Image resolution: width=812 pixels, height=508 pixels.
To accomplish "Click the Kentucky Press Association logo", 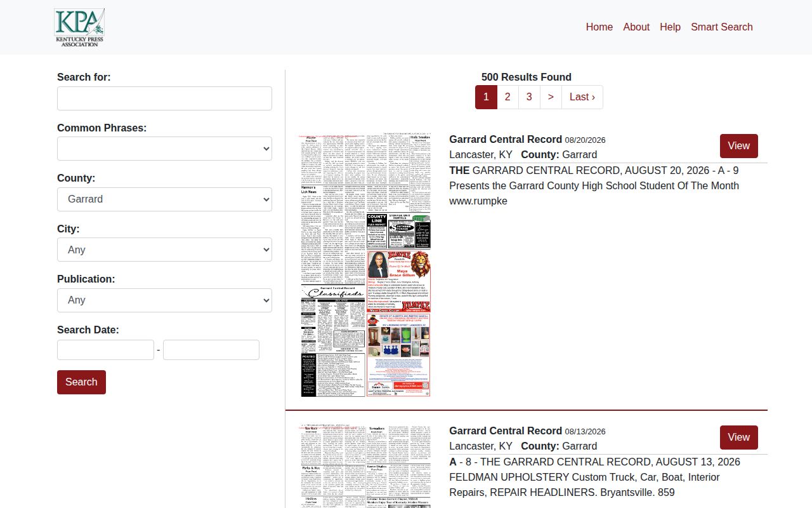I will 79,27.
